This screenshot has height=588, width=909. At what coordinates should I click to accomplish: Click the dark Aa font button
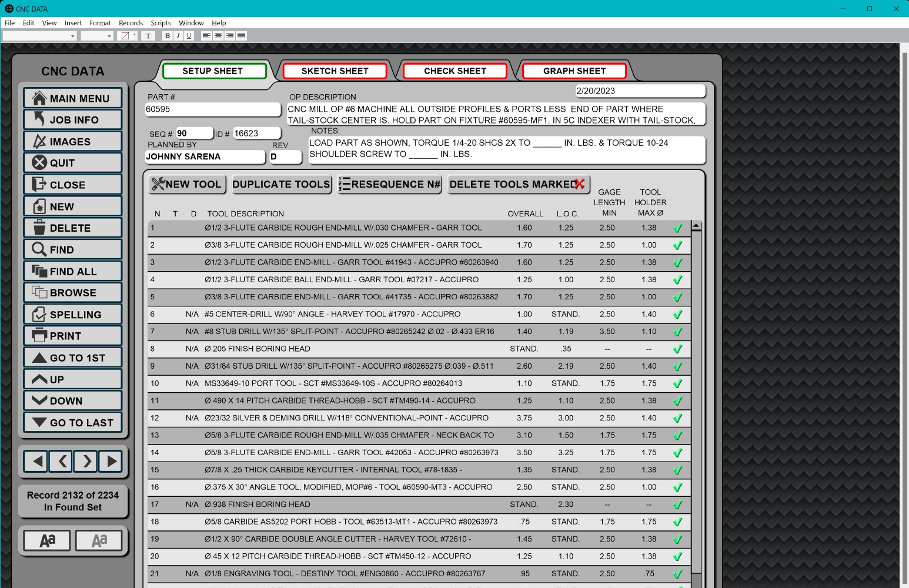pos(47,540)
